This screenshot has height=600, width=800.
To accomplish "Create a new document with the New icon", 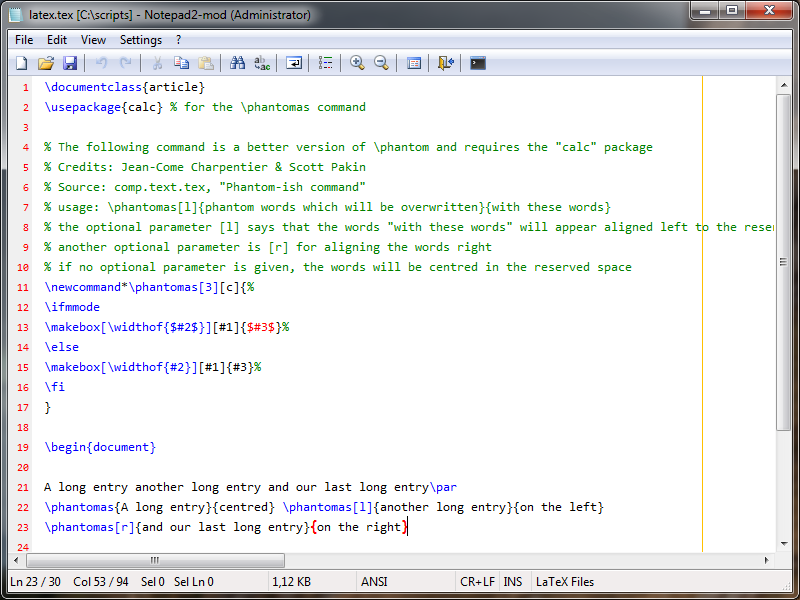I will 21,63.
